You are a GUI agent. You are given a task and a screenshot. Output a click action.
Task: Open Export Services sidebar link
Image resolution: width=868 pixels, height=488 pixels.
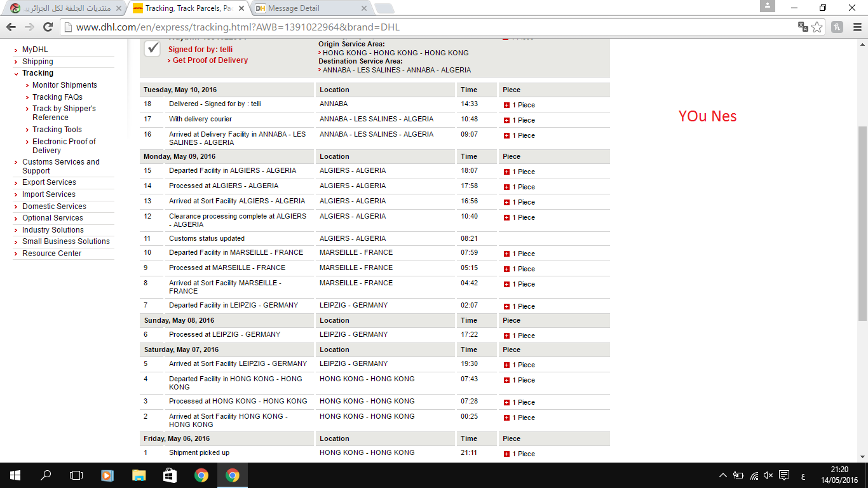[49, 182]
